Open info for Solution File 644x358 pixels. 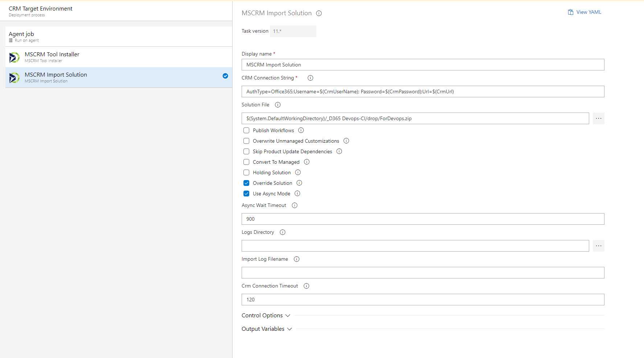click(x=278, y=105)
